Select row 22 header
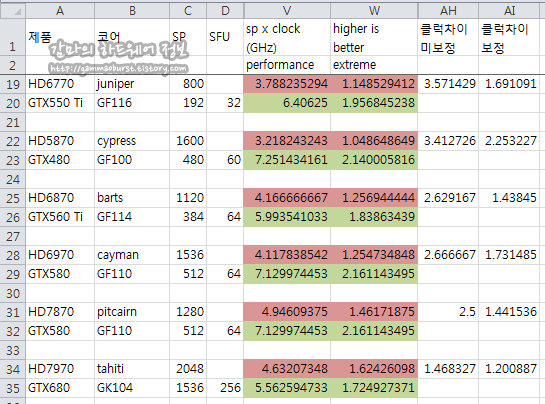 pyautogui.click(x=13, y=141)
